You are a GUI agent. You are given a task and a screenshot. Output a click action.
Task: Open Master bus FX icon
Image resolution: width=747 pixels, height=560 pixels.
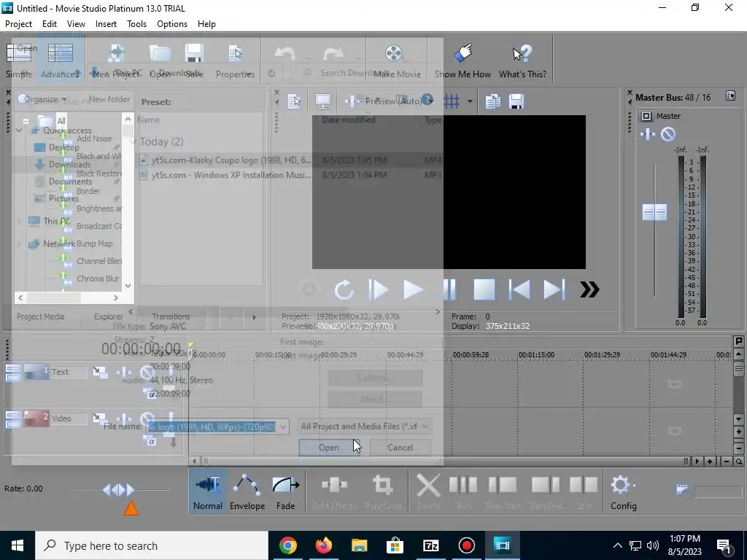[648, 134]
